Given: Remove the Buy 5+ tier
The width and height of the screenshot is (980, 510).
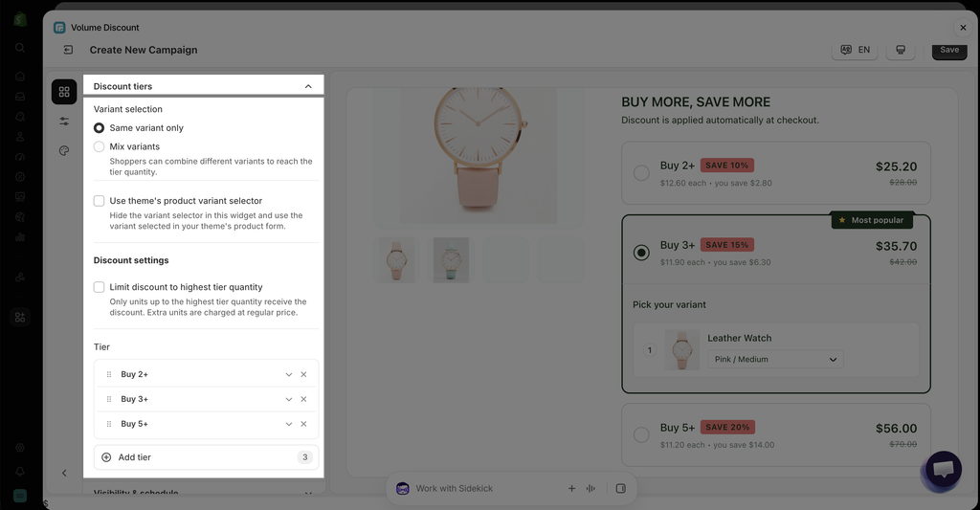Looking at the screenshot, I should (x=303, y=424).
